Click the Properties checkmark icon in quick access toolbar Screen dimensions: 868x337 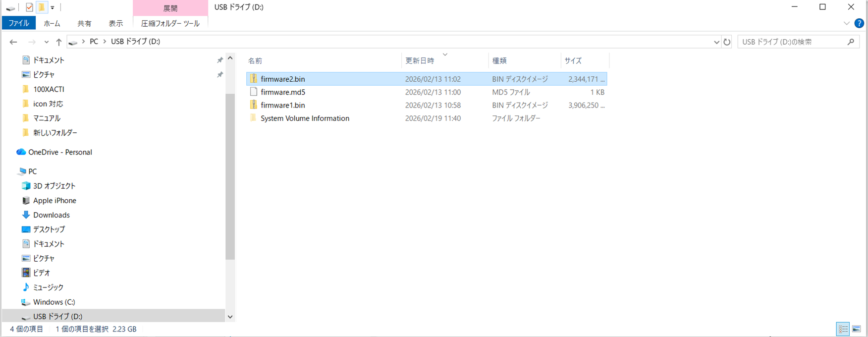pos(29,7)
